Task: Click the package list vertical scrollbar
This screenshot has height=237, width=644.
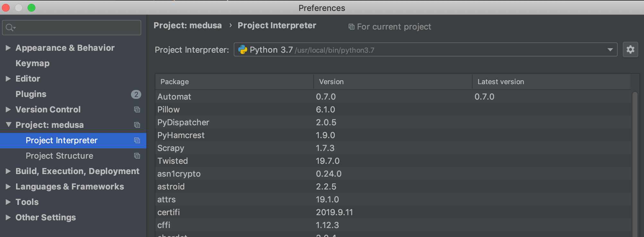Action: pos(635,161)
